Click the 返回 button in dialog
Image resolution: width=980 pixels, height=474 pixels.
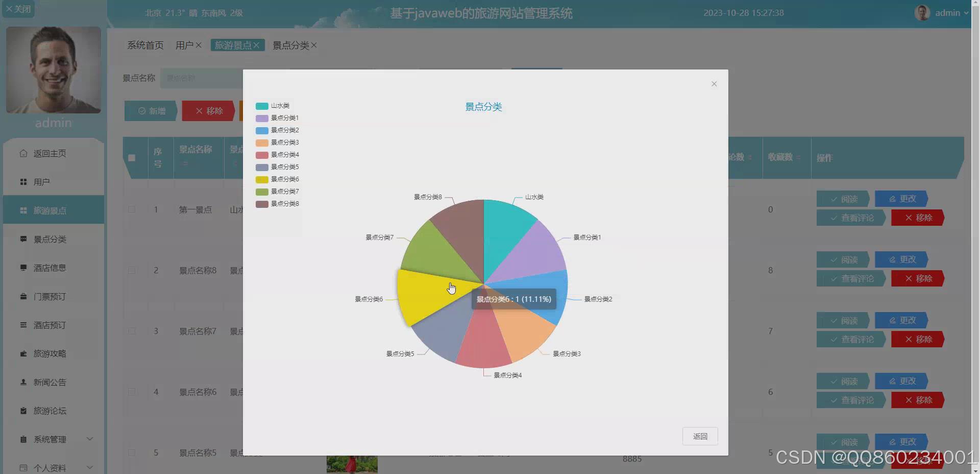(x=700, y=436)
